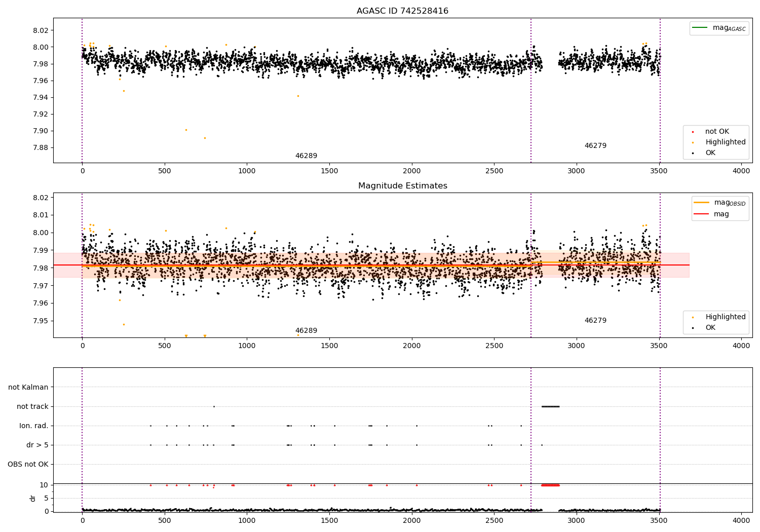Click the "5" tick on dr axis

click(46, 498)
